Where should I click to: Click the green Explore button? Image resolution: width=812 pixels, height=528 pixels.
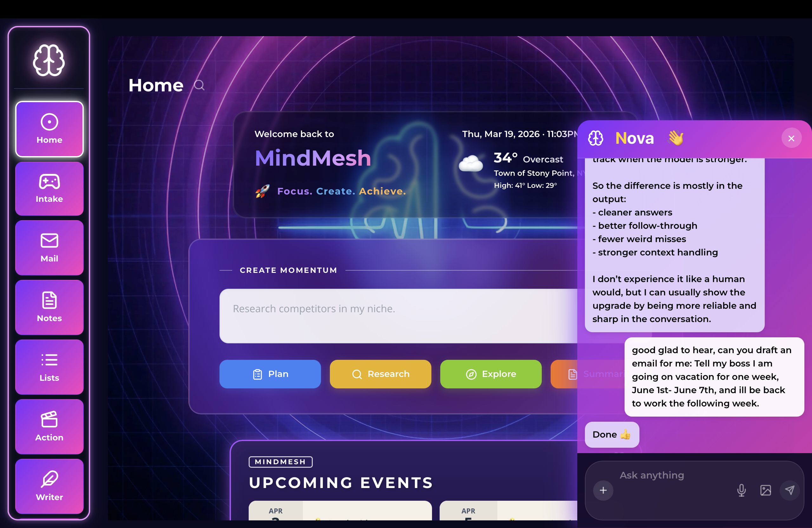[490, 374]
